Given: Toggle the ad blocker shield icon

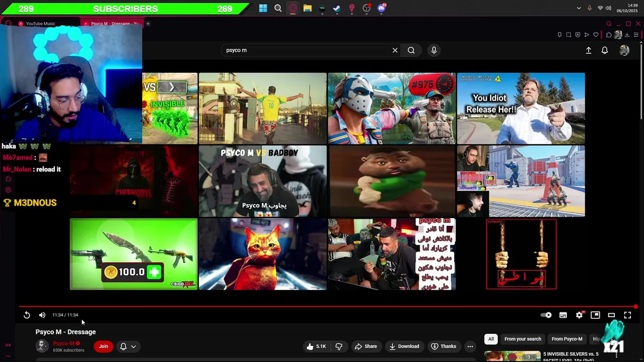Looking at the screenshot, I should (578, 35).
